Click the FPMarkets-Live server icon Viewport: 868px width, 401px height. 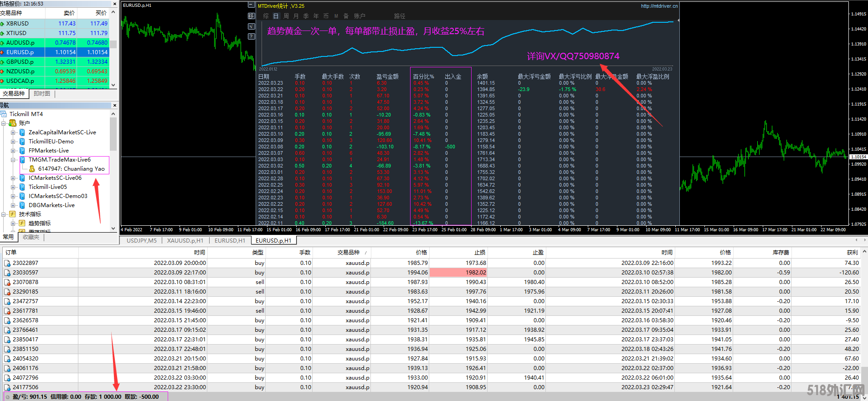pyautogui.click(x=22, y=151)
